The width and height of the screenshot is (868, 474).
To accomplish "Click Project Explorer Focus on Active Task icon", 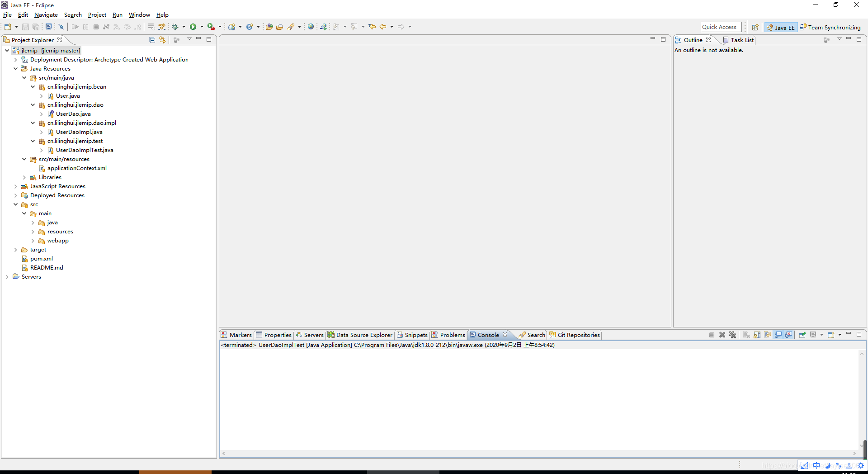I will tap(176, 40).
